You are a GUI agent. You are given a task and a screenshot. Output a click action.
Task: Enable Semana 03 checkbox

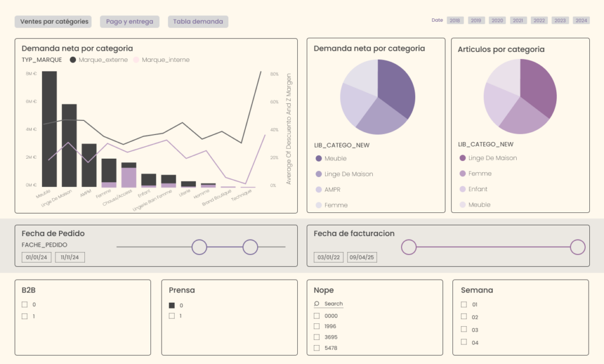click(464, 329)
